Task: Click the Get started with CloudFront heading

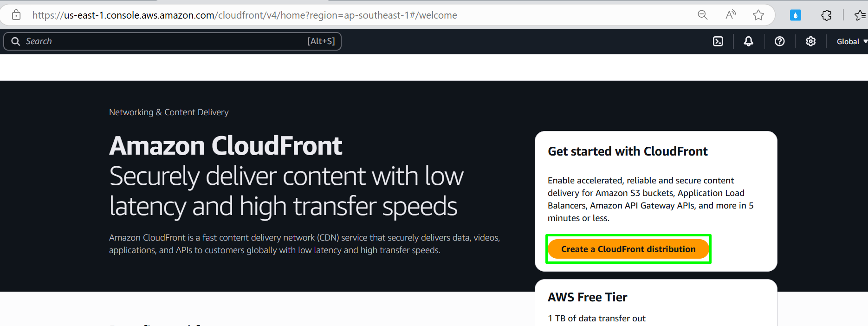Action: point(628,151)
